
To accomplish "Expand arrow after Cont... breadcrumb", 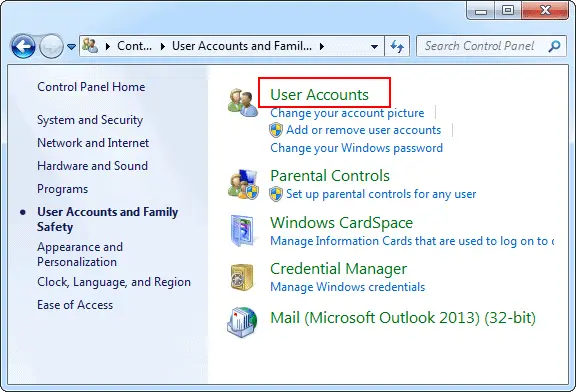I will 163,46.
